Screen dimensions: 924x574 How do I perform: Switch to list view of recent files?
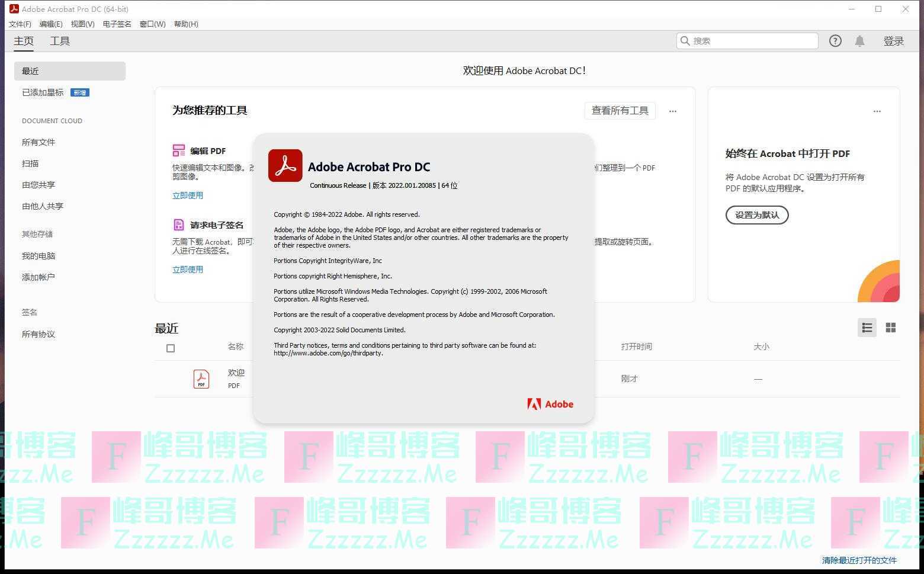click(867, 328)
